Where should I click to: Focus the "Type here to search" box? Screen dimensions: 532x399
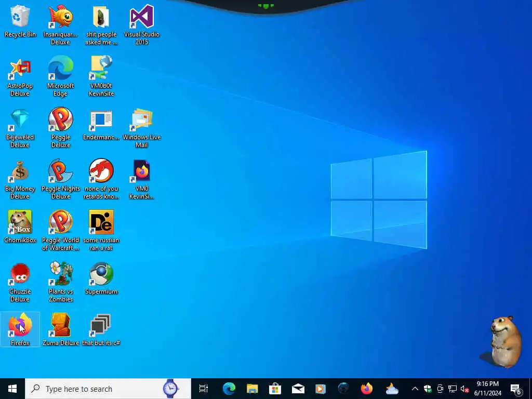pos(108,389)
